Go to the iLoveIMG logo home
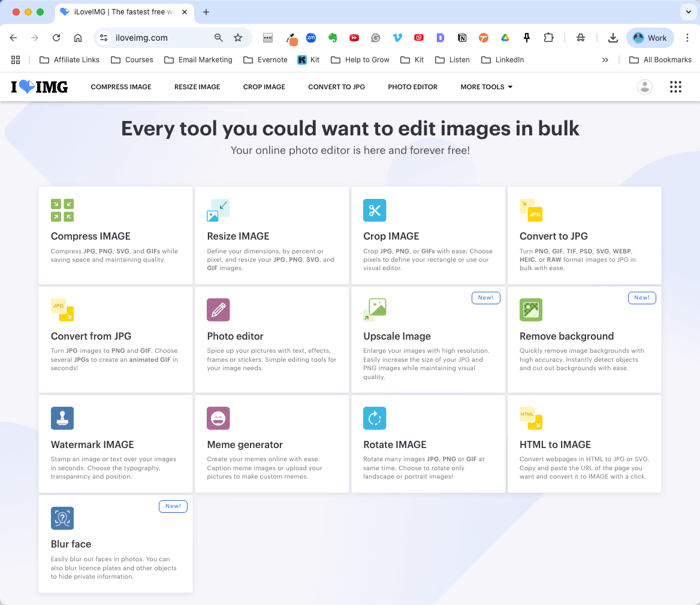 point(40,86)
